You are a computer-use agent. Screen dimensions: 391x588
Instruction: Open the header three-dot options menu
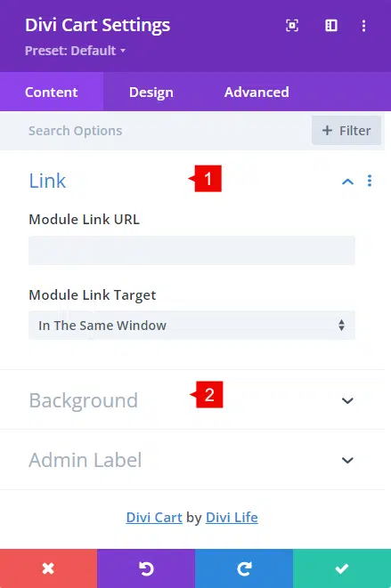pos(363,26)
